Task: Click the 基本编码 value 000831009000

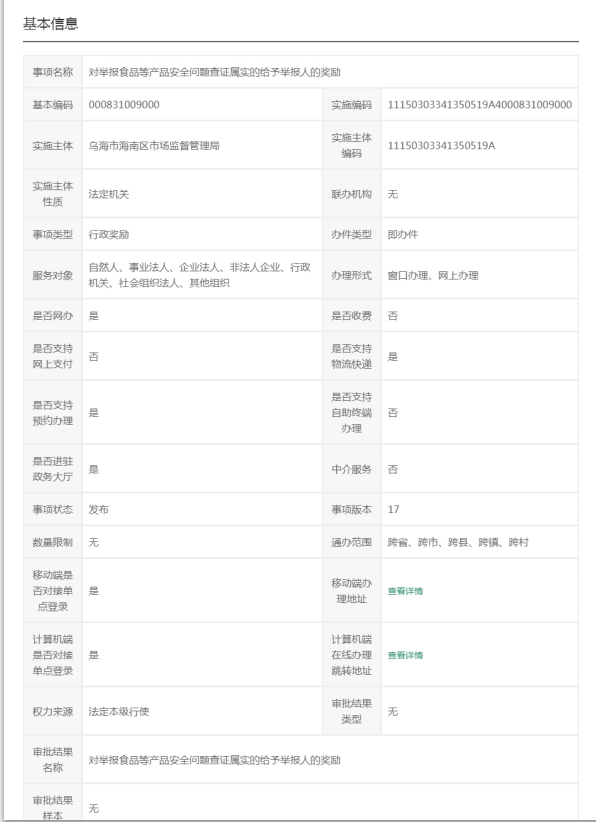Action: pos(124,104)
